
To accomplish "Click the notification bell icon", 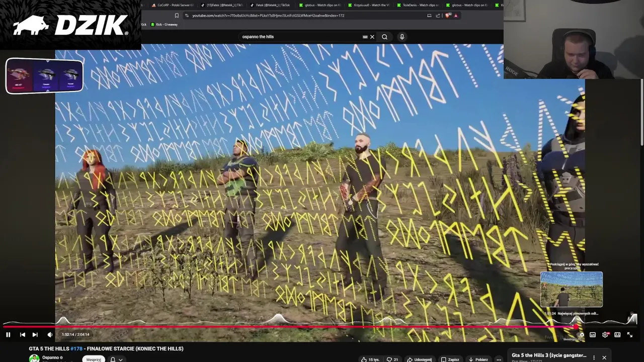I will [113, 359].
